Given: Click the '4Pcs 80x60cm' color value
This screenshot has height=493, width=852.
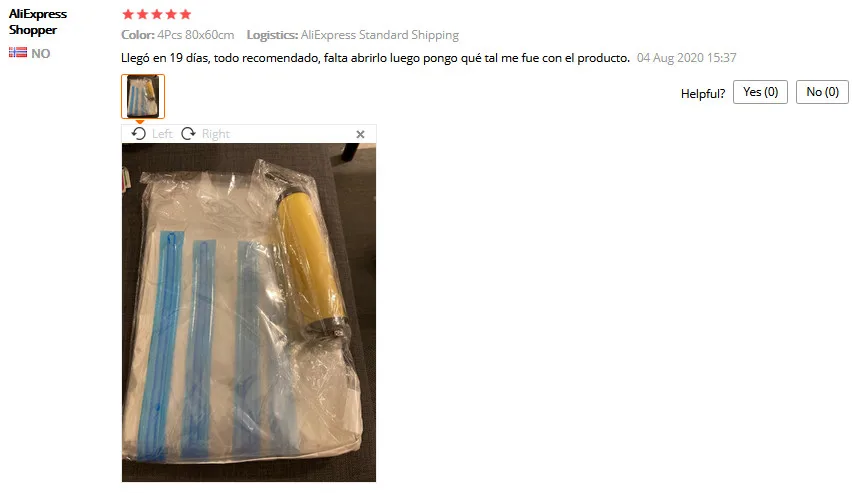Looking at the screenshot, I should click(x=196, y=35).
